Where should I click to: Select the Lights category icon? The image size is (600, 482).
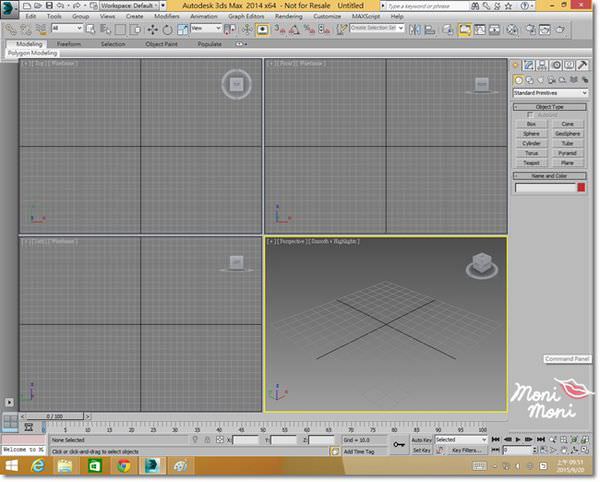coord(541,79)
